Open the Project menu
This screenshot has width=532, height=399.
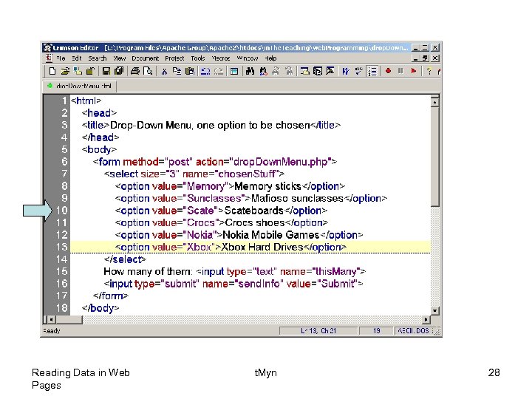click(174, 58)
